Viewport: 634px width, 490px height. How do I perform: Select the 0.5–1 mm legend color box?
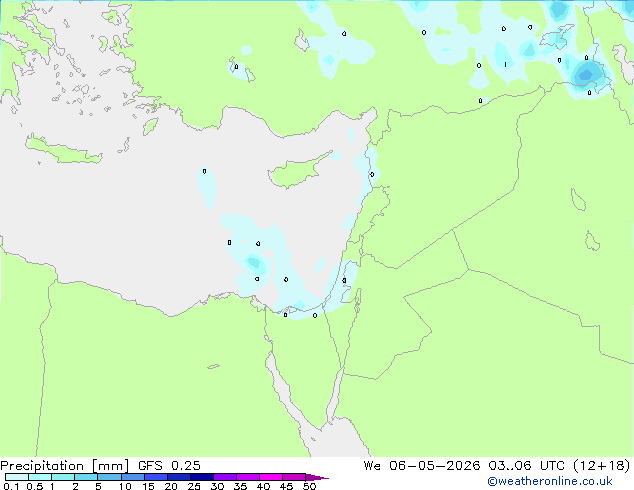point(40,477)
